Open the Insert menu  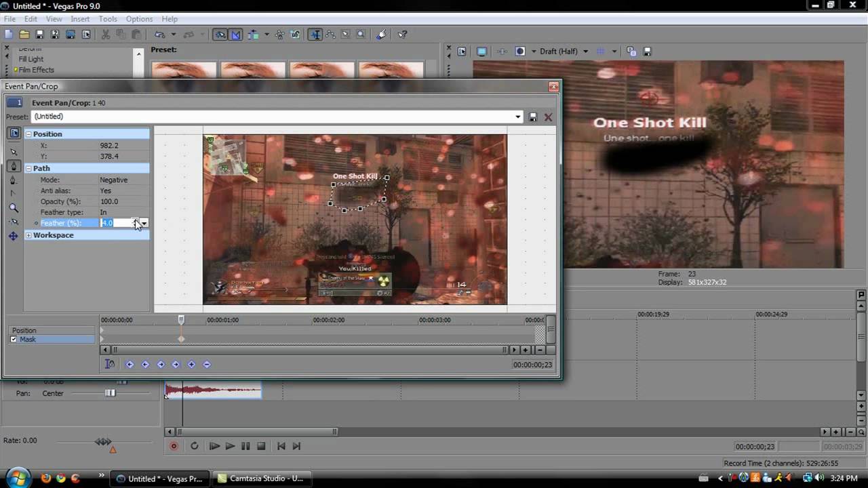click(x=80, y=19)
